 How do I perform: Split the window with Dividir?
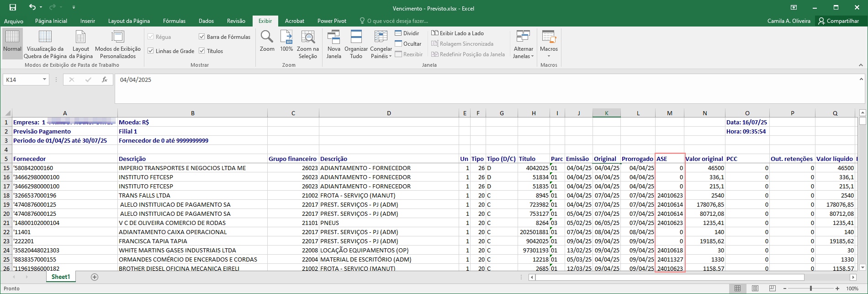407,33
